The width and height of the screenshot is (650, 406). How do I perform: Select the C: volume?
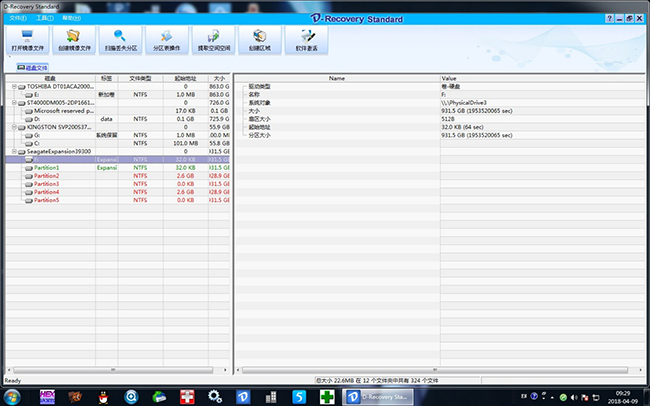(37, 143)
